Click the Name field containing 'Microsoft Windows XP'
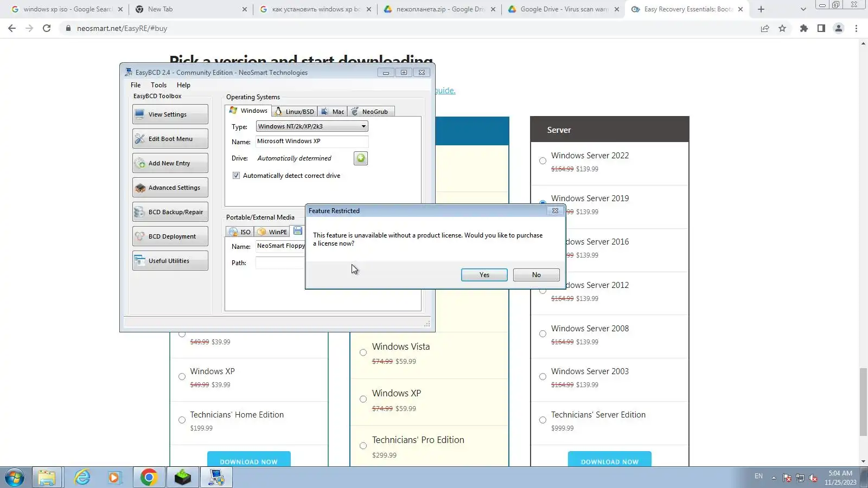Screen dimensions: 868x488 pos(312,142)
